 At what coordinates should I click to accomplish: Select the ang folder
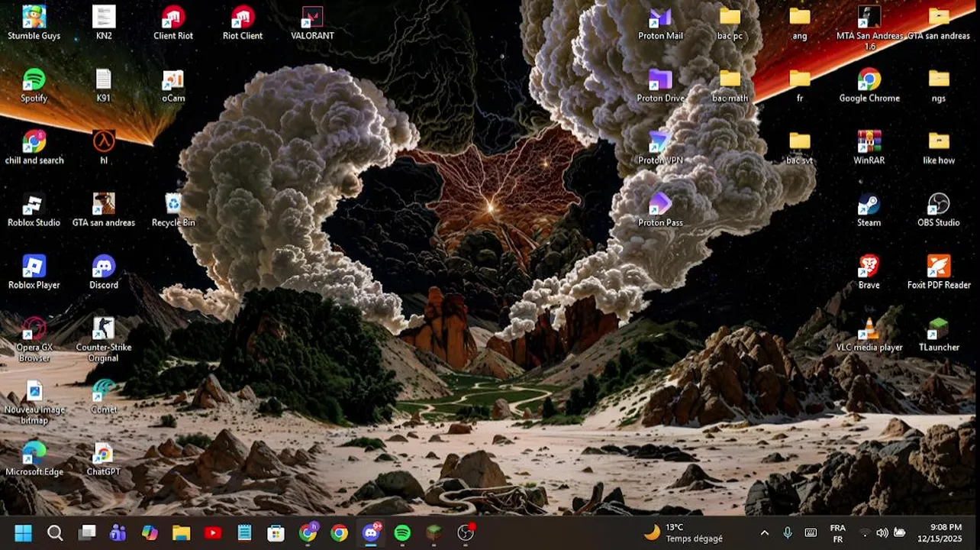click(800, 23)
